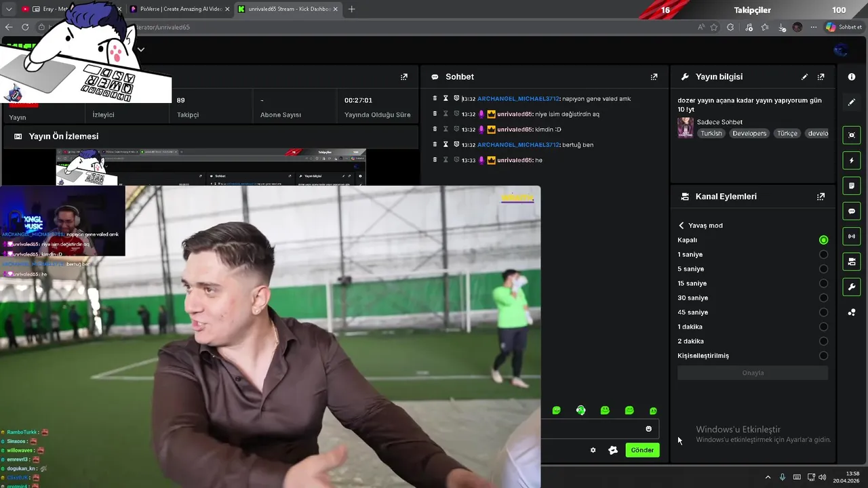
Task: Open Sohbet et copilot button in browser
Action: coord(844,27)
